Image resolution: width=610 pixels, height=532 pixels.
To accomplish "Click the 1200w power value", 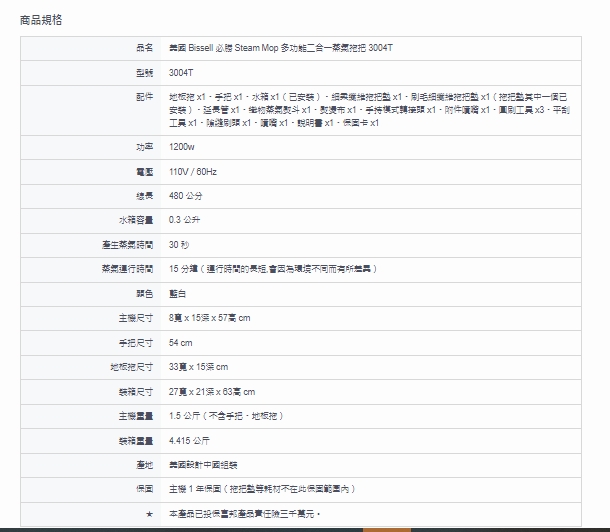I will (x=182, y=147).
